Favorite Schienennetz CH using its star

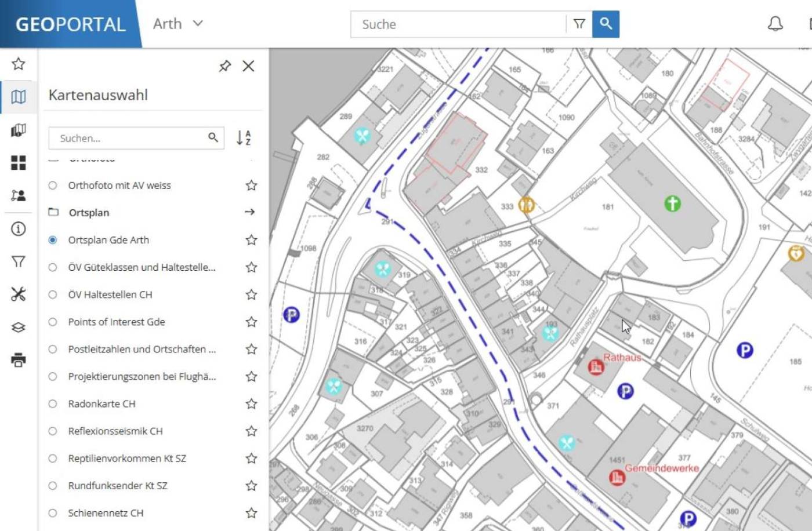252,512
